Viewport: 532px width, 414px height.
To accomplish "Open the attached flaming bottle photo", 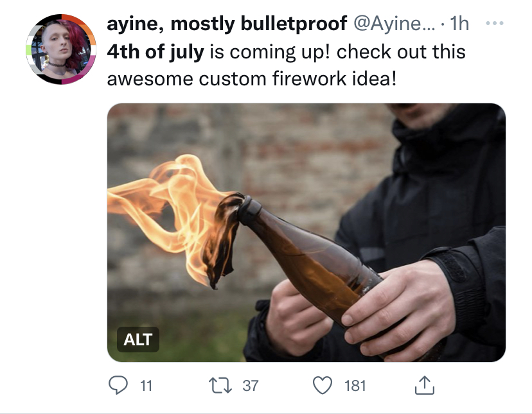I will (x=306, y=232).
